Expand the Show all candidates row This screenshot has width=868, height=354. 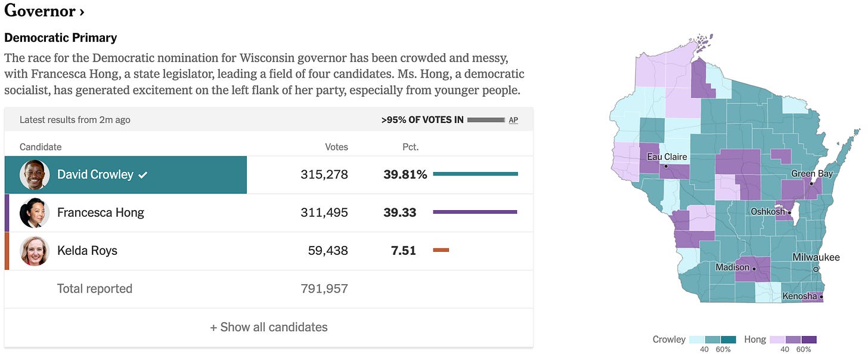pos(269,327)
